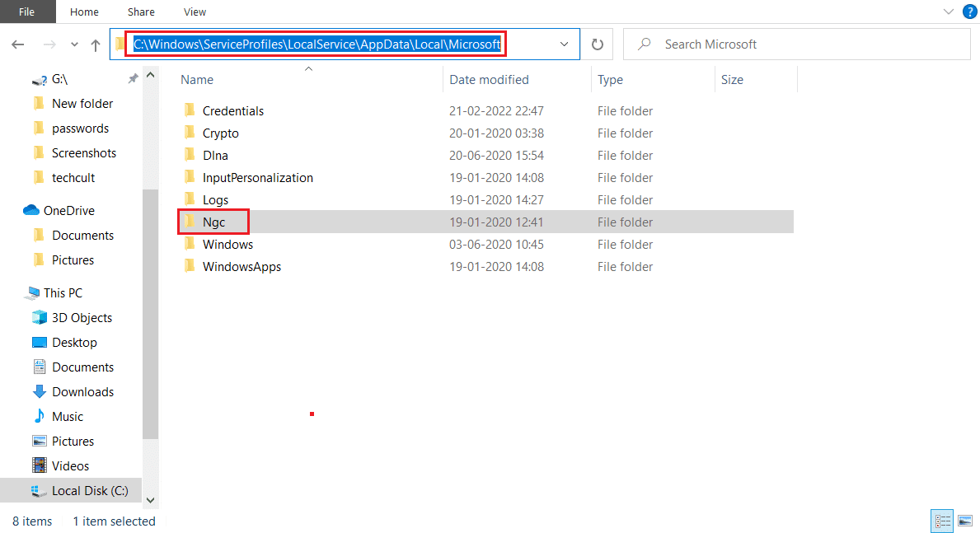Switch to the Home ribbon tab
This screenshot has width=980, height=533.
[84, 12]
